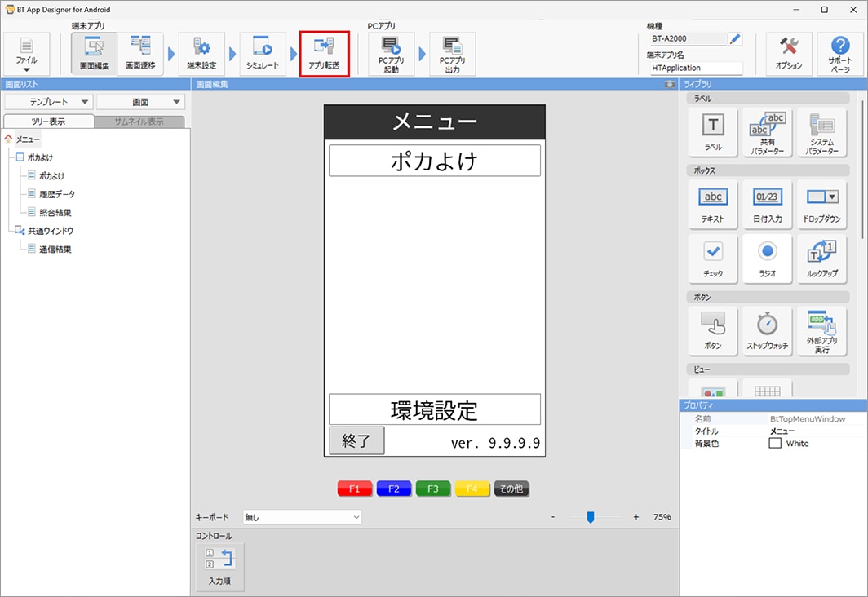Click the 終了 button on the canvas

pyautogui.click(x=356, y=440)
